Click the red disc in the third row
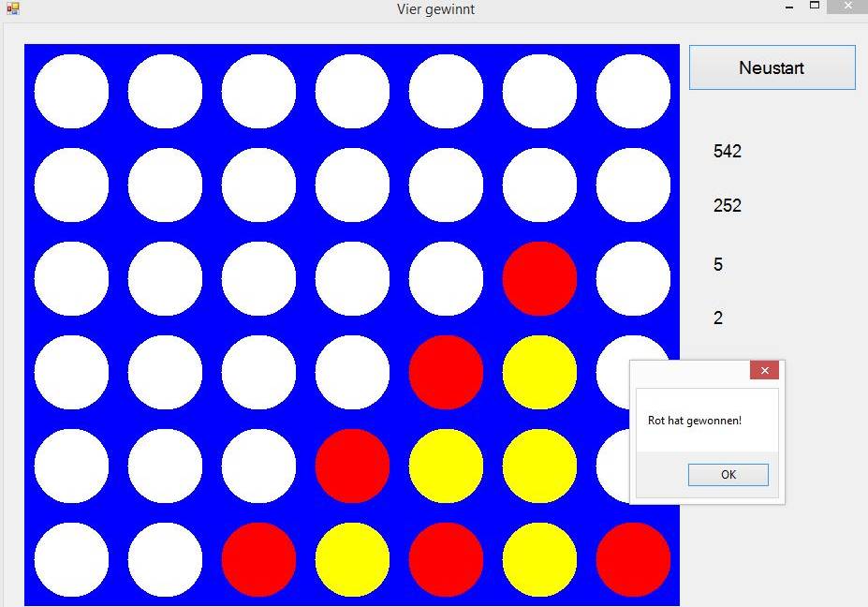The width and height of the screenshot is (868, 607). coord(539,278)
